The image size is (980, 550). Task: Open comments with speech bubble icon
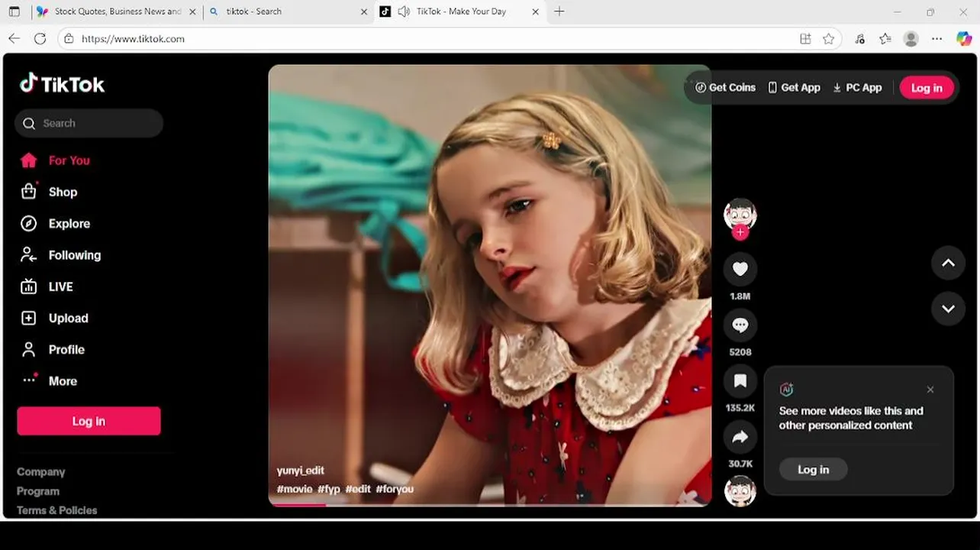pos(740,325)
